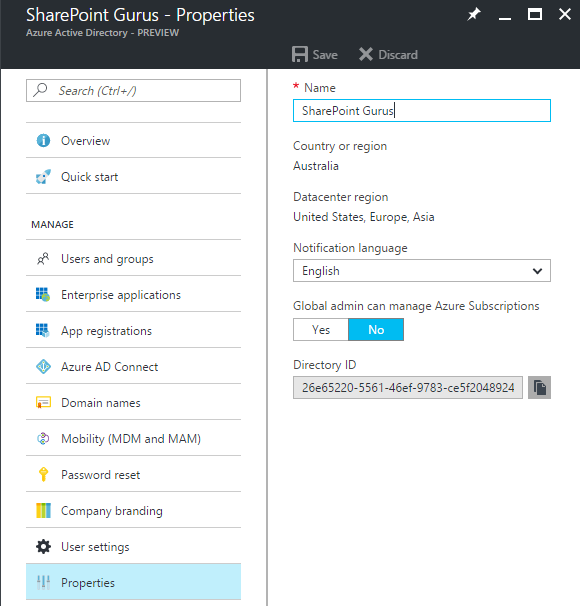Viewport: 580px width, 606px height.
Task: Open the Notification language dropdown
Action: coord(422,271)
